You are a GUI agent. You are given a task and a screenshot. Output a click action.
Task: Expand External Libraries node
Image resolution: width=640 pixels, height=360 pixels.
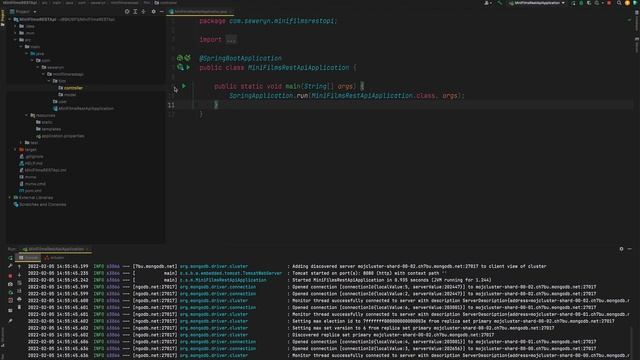(10, 198)
